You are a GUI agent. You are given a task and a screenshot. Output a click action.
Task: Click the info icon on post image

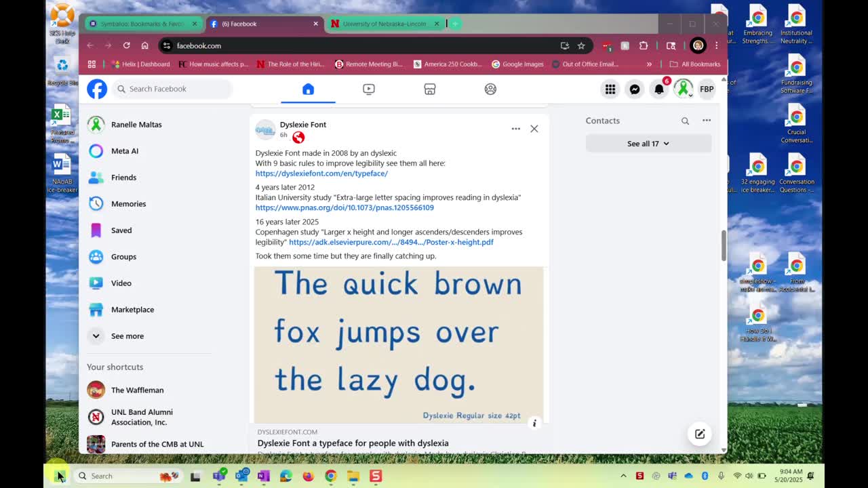534,423
